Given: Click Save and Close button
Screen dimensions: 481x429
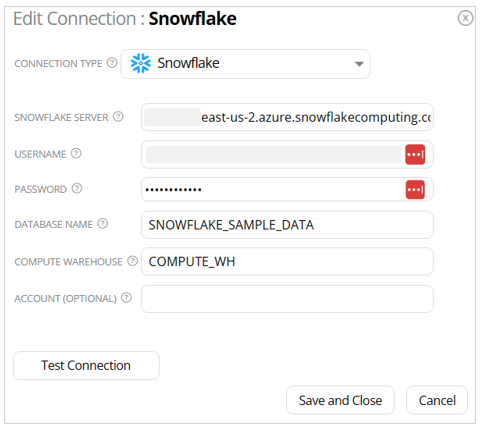Looking at the screenshot, I should [340, 400].
